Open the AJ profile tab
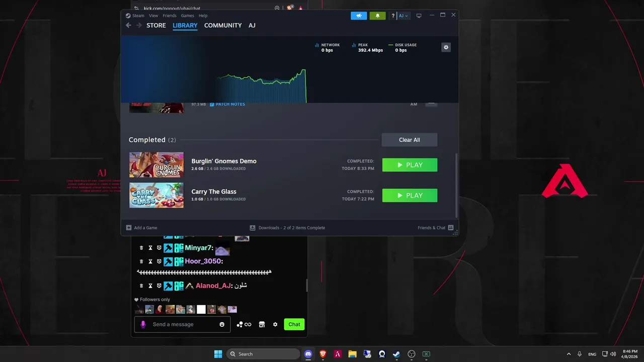The width and height of the screenshot is (644, 362). pyautogui.click(x=252, y=25)
